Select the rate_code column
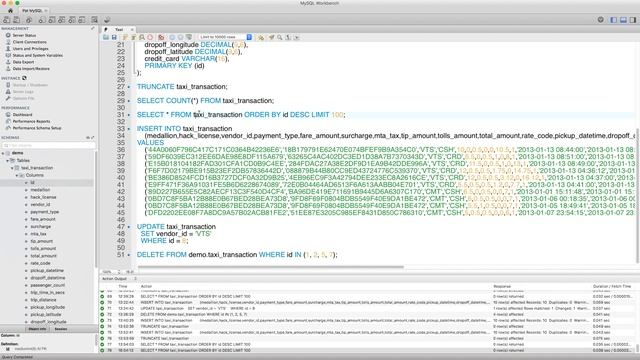The image size is (640, 360). [40, 263]
